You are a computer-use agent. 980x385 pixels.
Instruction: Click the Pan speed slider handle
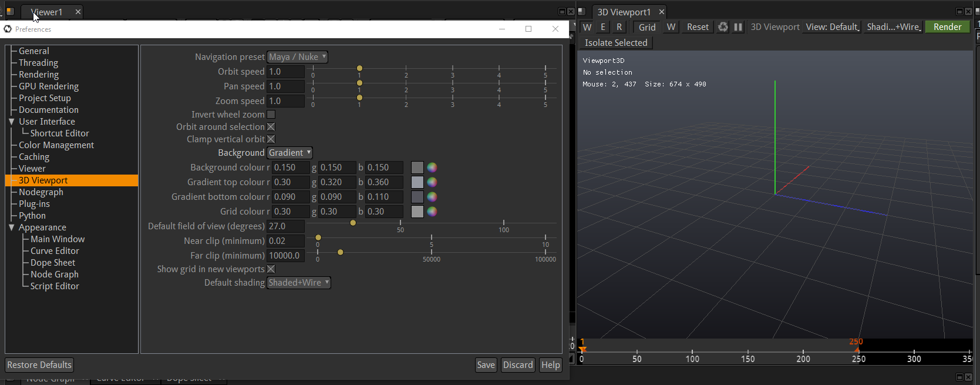click(359, 83)
